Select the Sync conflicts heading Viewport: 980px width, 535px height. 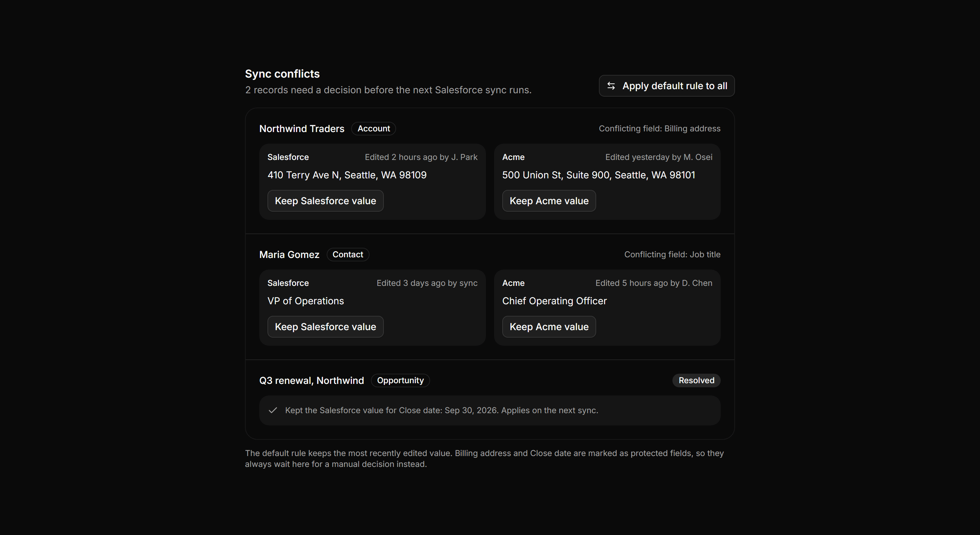[282, 74]
